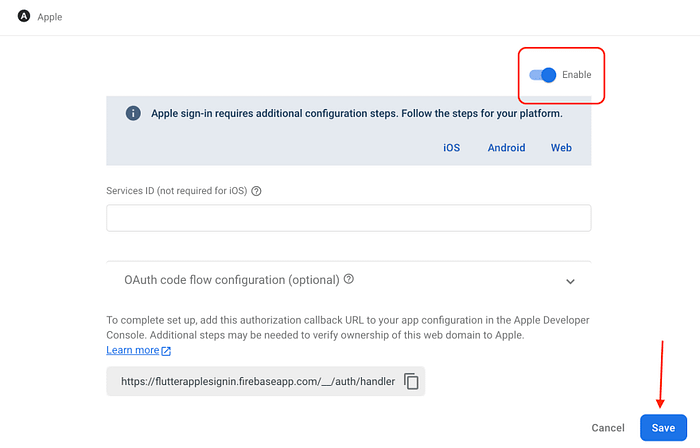Click the Services ID (not required for iOS) label
The width and height of the screenshot is (700, 448).
tap(177, 191)
